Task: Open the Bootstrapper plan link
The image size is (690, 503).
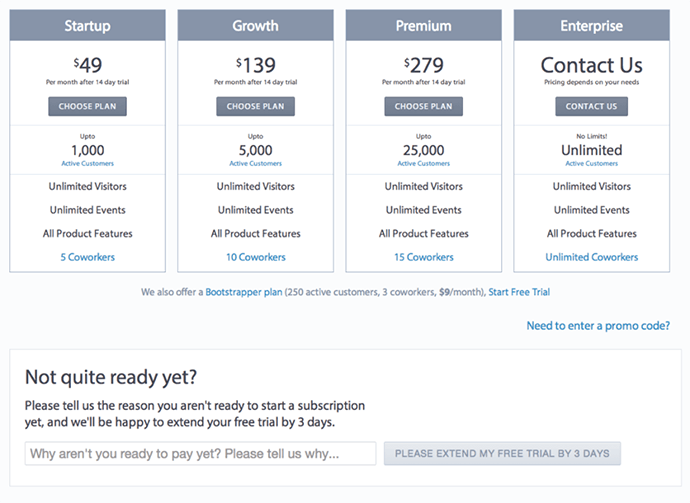Action: point(244,292)
